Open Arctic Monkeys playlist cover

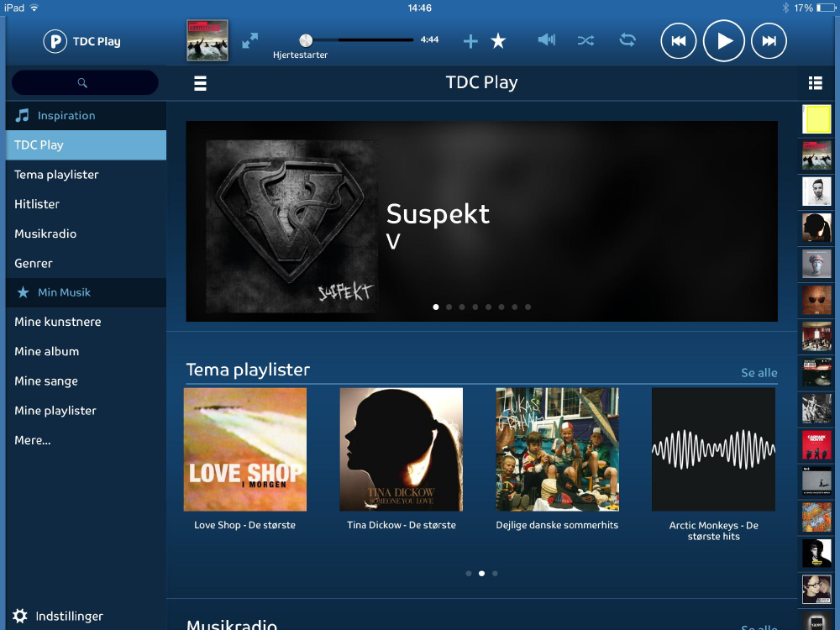tap(713, 449)
